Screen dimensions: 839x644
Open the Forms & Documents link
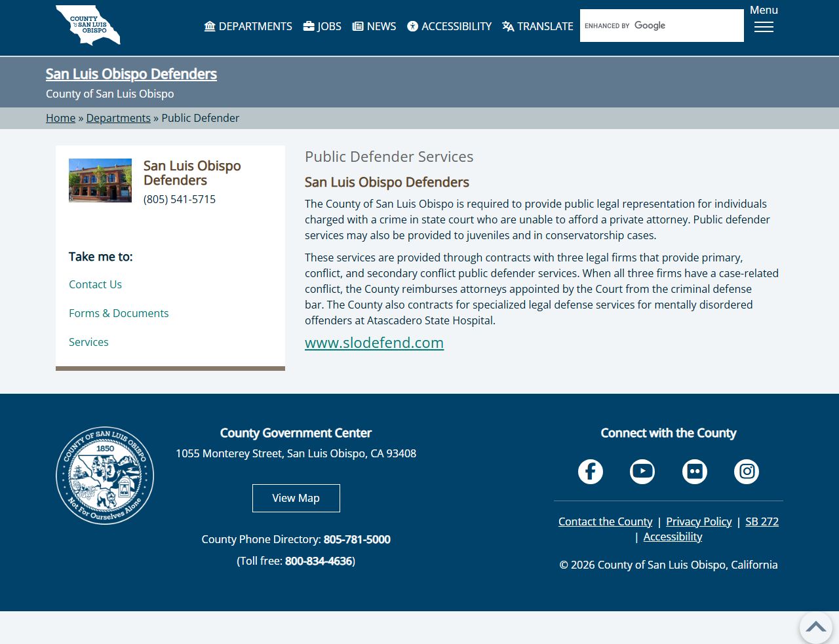[119, 313]
